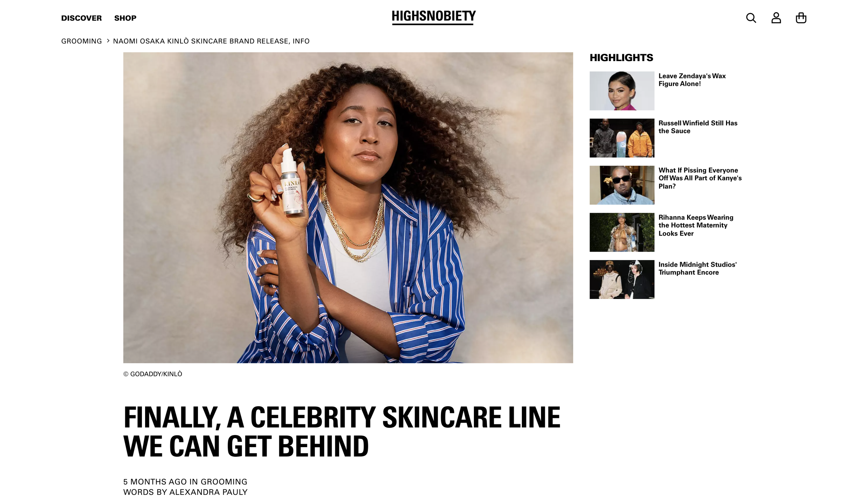Open Kanye's Plan headline link
Screen dimensions: 868x501
coord(700,178)
